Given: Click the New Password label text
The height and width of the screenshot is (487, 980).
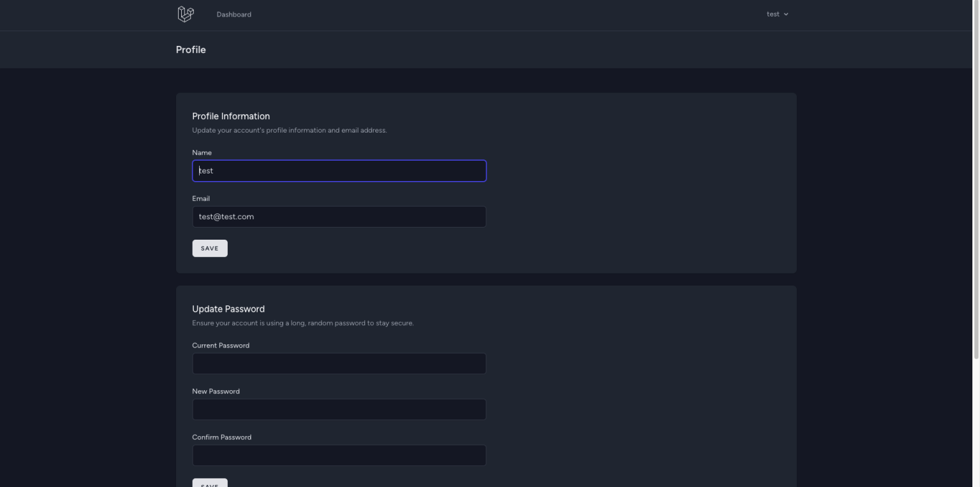Looking at the screenshot, I should [x=216, y=391].
